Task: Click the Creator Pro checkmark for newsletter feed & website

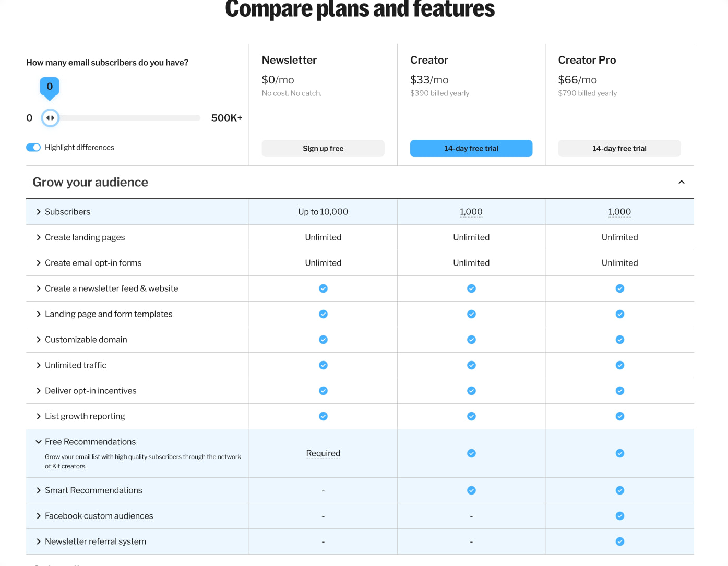Action: pyautogui.click(x=619, y=288)
